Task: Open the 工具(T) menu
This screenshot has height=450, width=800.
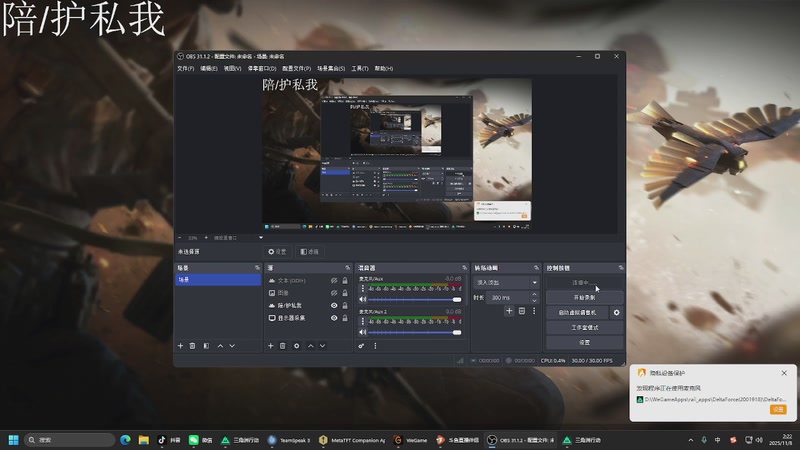Action: 360,68
